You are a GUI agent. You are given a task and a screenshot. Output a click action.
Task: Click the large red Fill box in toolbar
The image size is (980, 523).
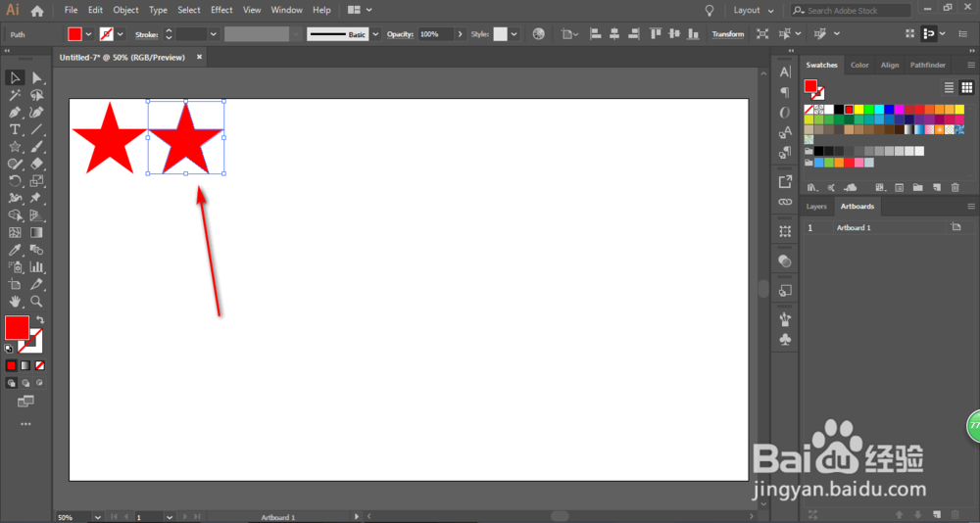point(17,327)
